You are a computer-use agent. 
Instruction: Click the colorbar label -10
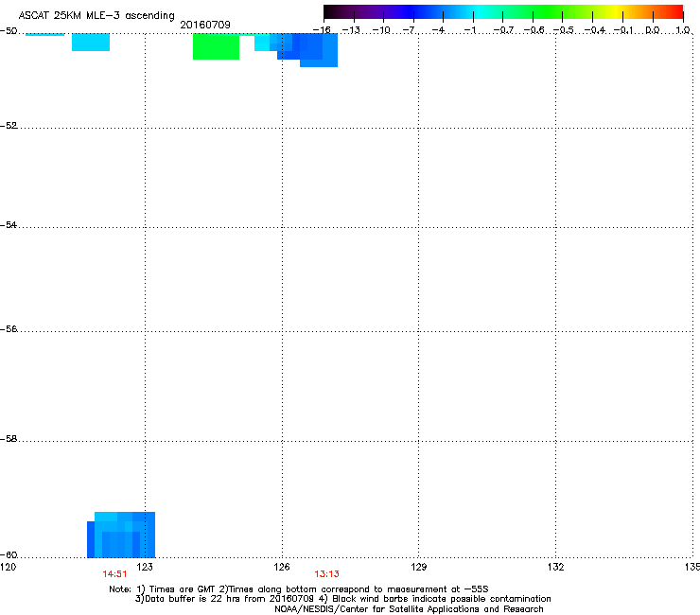pyautogui.click(x=381, y=30)
